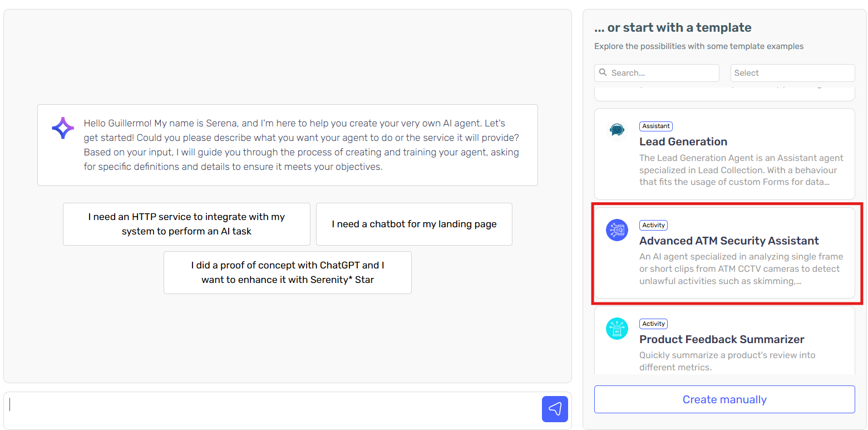Viewport: 868px width, 430px height.
Task: Click Serena's greeting message card
Action: (x=288, y=145)
